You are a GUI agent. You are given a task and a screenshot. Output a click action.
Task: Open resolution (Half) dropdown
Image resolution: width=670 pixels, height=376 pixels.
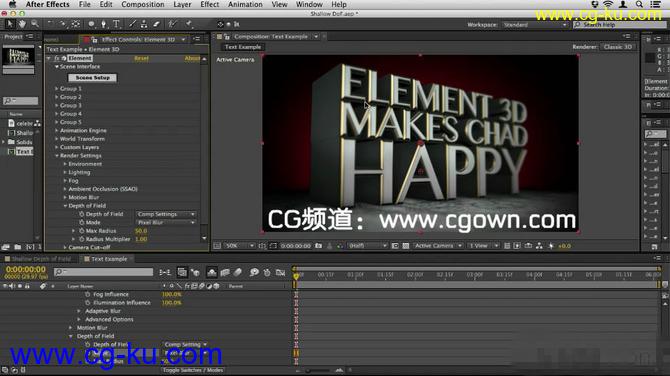pos(367,246)
